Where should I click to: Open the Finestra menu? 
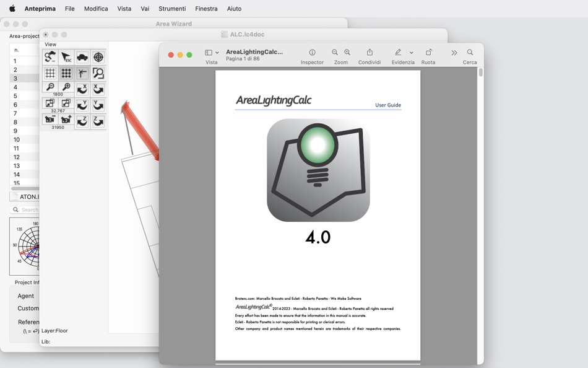206,8
